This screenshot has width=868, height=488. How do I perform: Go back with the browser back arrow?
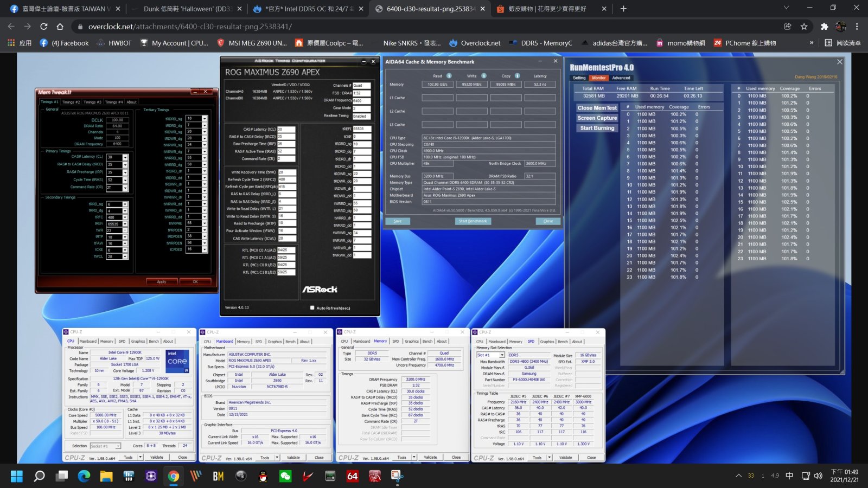point(11,26)
